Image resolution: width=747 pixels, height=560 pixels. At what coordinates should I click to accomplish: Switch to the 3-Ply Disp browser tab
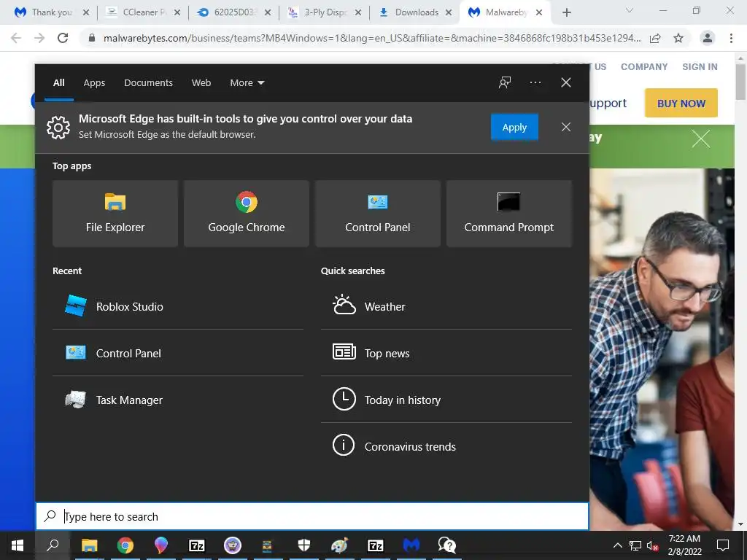[325, 12]
